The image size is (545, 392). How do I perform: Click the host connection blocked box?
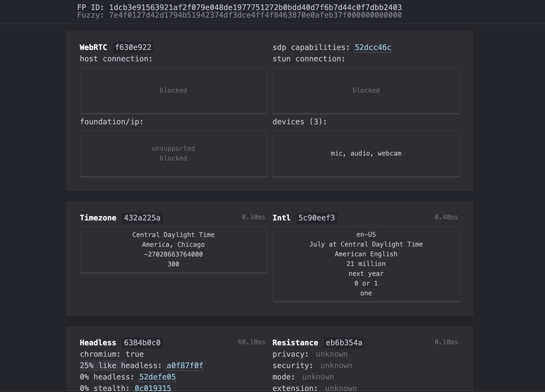point(173,90)
